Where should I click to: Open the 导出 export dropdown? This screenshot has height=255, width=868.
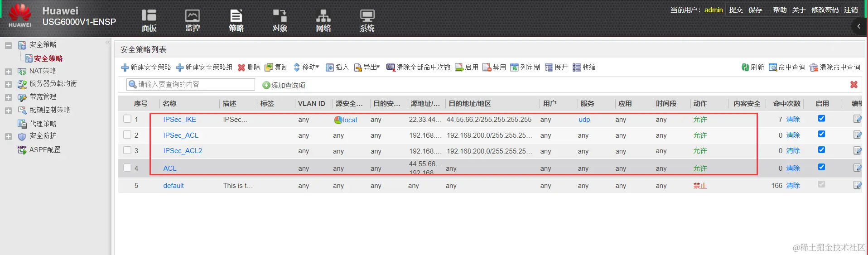pyautogui.click(x=367, y=67)
